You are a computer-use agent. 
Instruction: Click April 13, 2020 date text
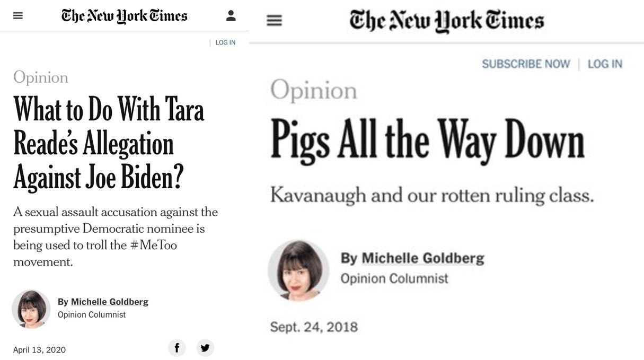[40, 350]
